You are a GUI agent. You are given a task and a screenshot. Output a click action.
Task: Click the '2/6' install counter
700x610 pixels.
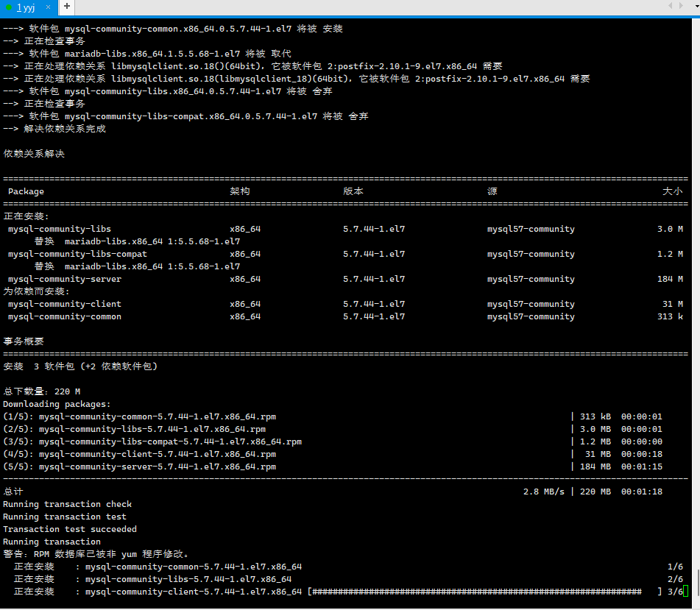[675, 579]
